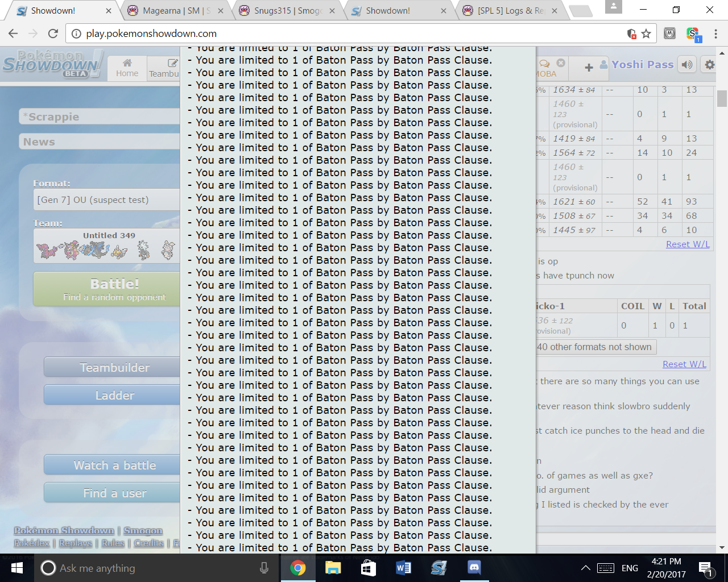Open the Pokédex footer link
The image size is (728, 582).
[x=32, y=543]
